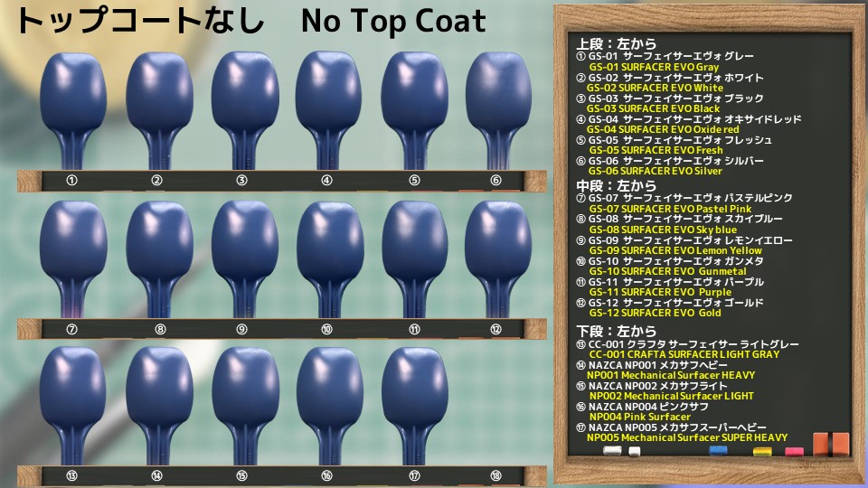Click the spoon numbered ⑩

pyautogui.click(x=330, y=259)
